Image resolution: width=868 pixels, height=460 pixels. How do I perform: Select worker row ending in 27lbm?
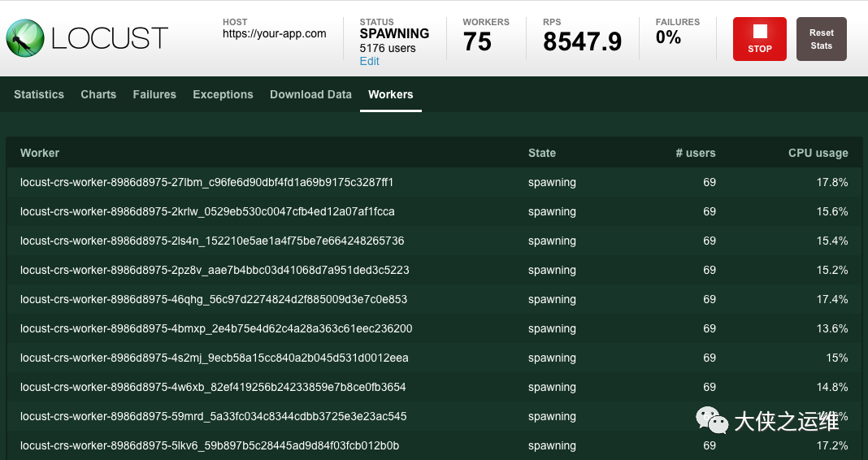tap(207, 182)
